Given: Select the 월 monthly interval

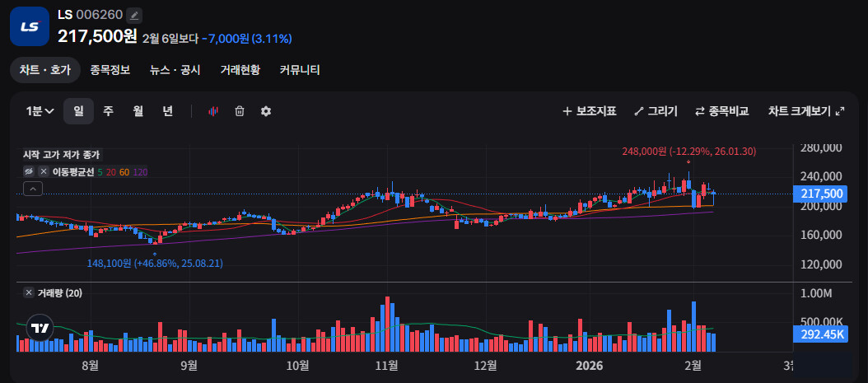Looking at the screenshot, I should pos(138,111).
